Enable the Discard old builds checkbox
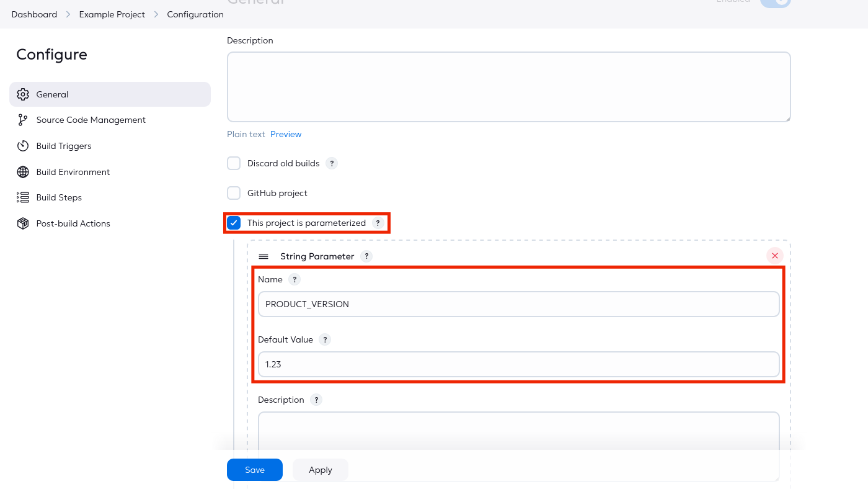868x489 pixels. pyautogui.click(x=234, y=163)
